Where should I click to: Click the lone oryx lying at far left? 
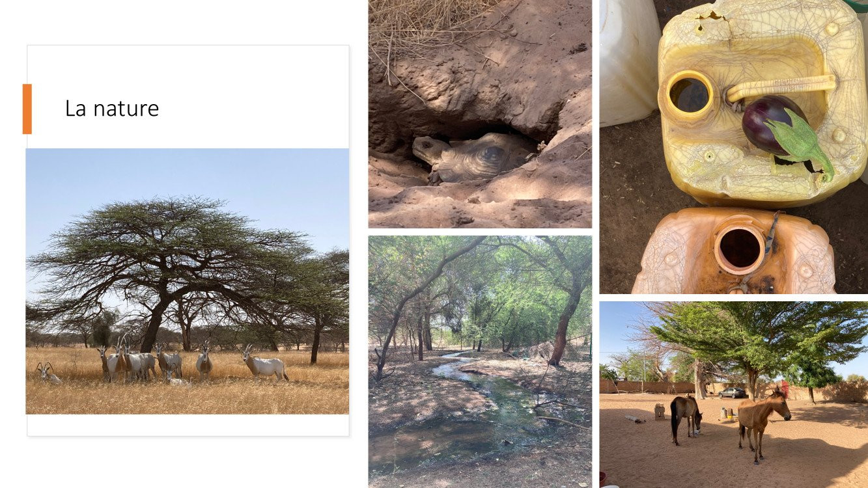[47, 373]
